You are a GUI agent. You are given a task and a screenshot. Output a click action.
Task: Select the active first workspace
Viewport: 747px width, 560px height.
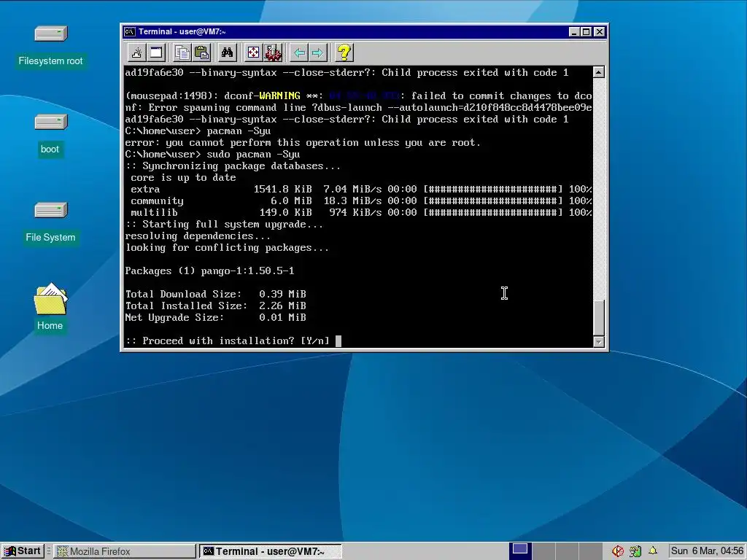(x=519, y=551)
